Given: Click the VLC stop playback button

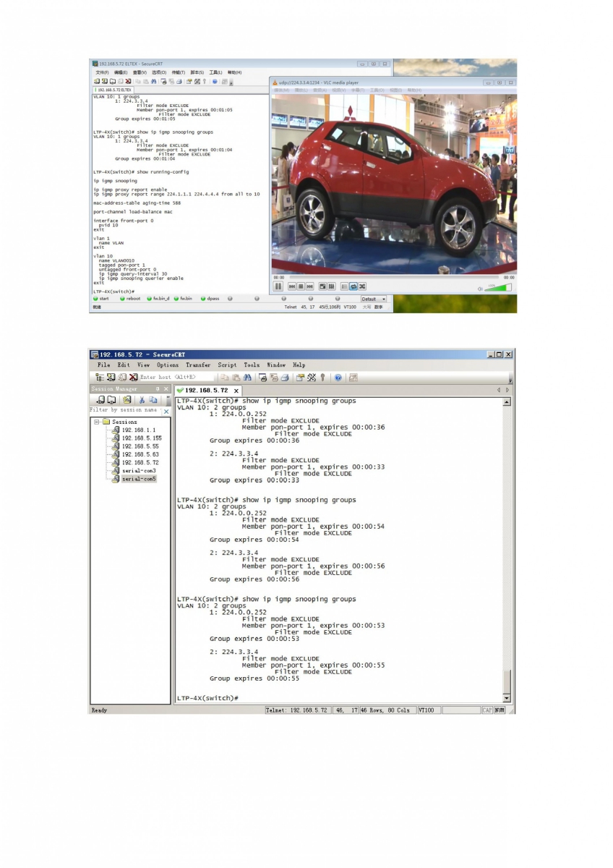Looking at the screenshot, I should point(301,286).
